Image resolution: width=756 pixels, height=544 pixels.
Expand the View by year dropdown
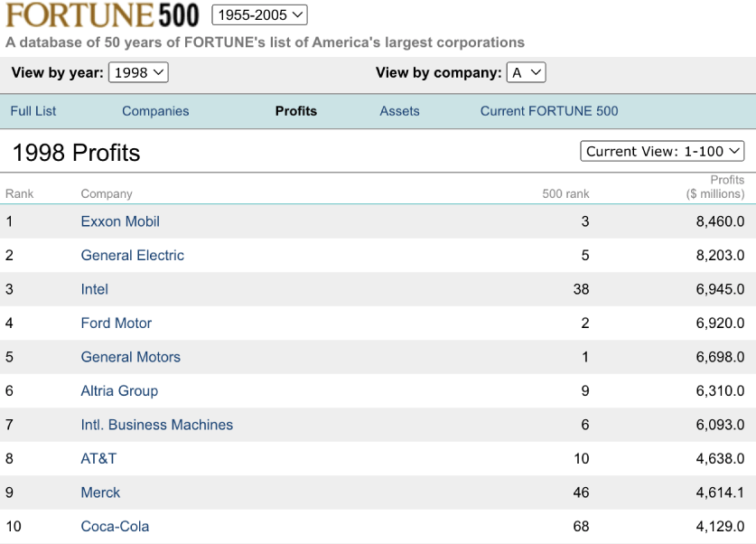(137, 72)
